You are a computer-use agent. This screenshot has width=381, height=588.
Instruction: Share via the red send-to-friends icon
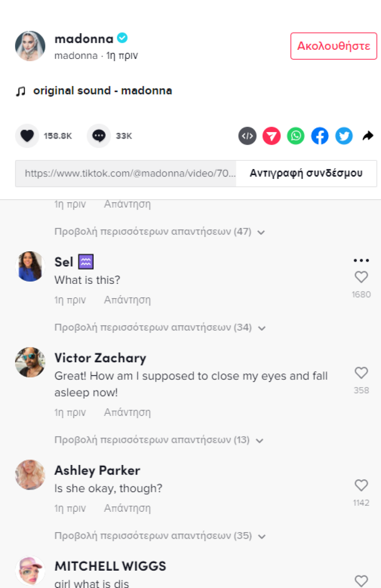271,136
